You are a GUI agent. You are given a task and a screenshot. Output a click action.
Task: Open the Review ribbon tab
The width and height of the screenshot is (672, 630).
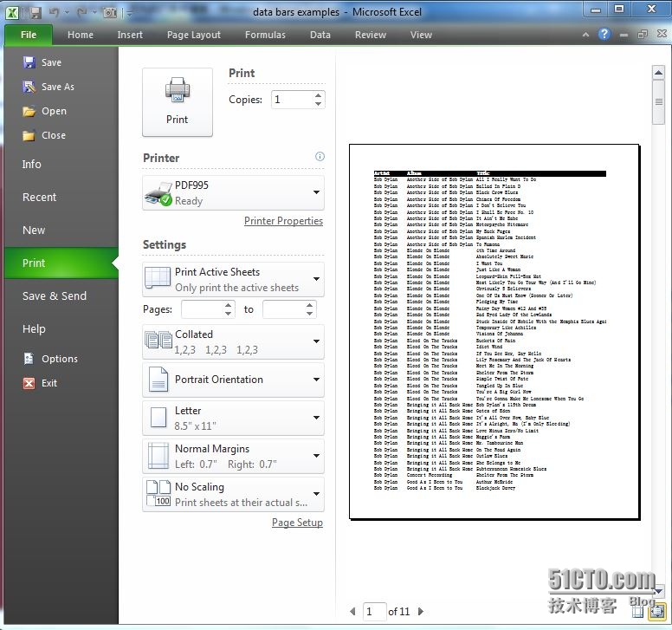pos(371,35)
